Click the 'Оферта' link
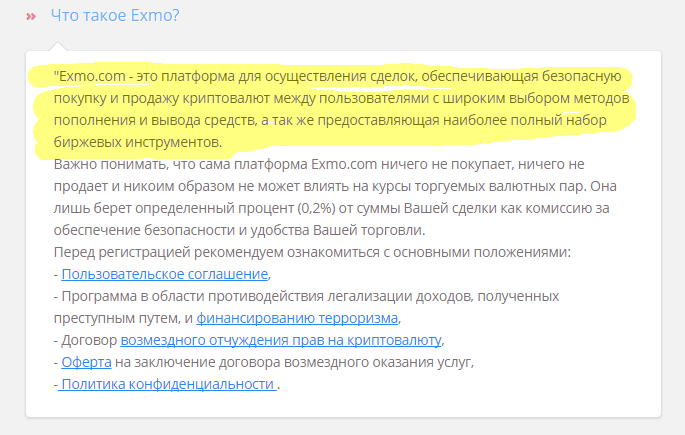The image size is (685, 435). [x=86, y=362]
